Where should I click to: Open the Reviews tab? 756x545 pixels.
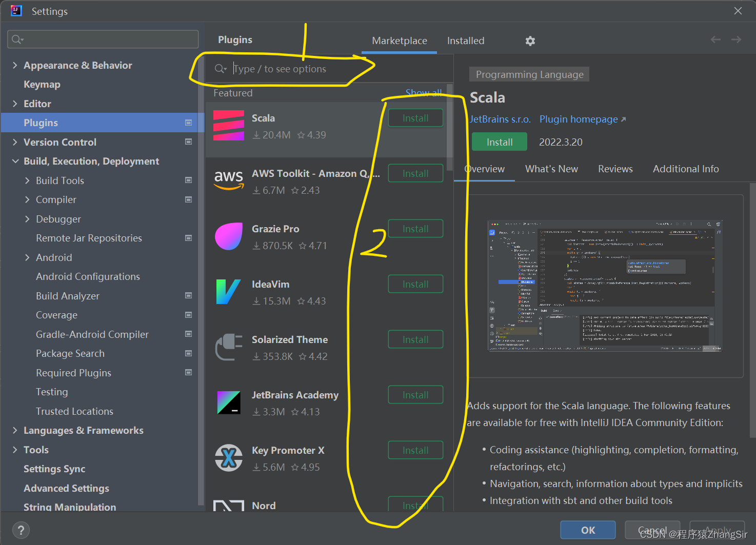[615, 169]
